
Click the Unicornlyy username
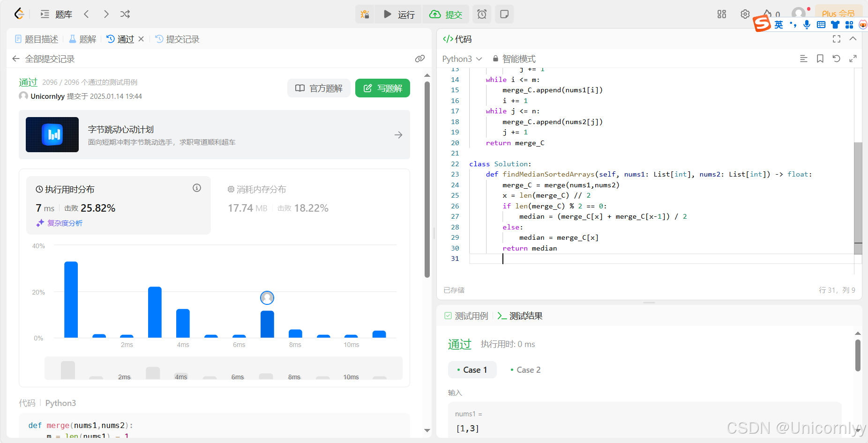(x=47, y=96)
